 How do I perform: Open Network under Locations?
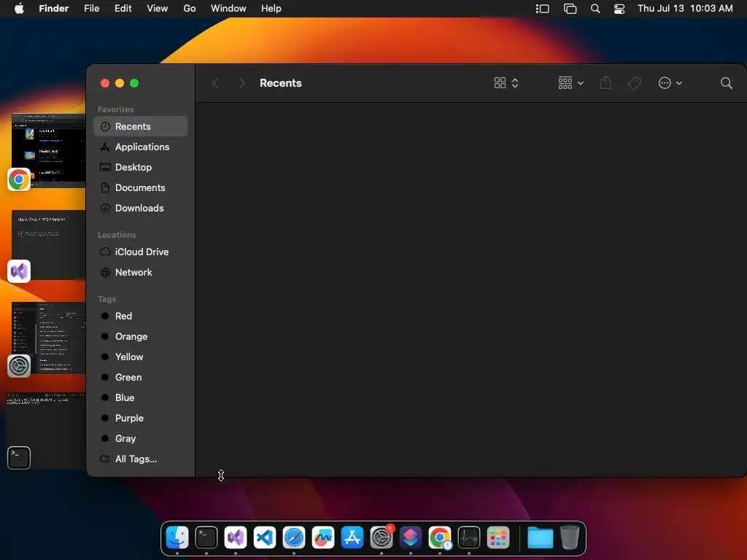click(141, 273)
